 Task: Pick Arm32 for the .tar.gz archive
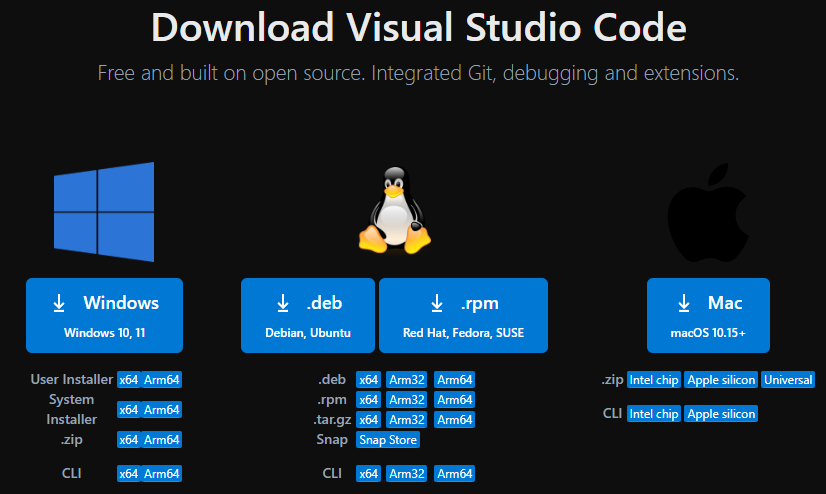click(x=407, y=420)
